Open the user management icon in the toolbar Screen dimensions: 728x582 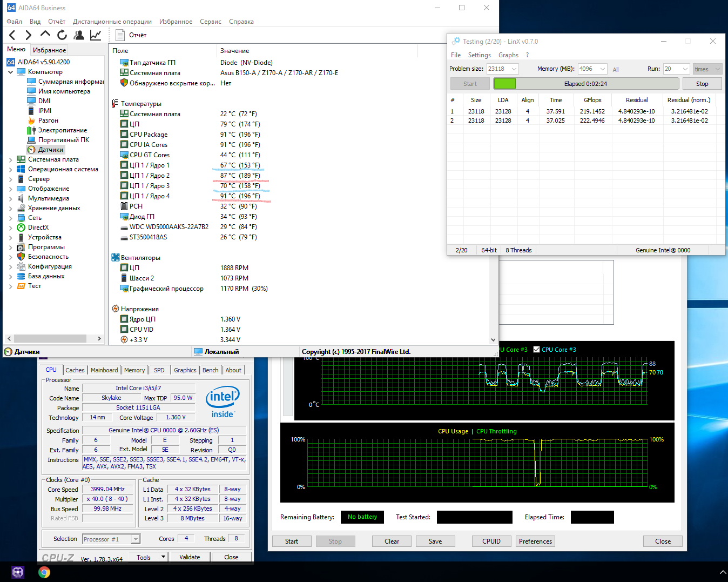pyautogui.click(x=79, y=35)
